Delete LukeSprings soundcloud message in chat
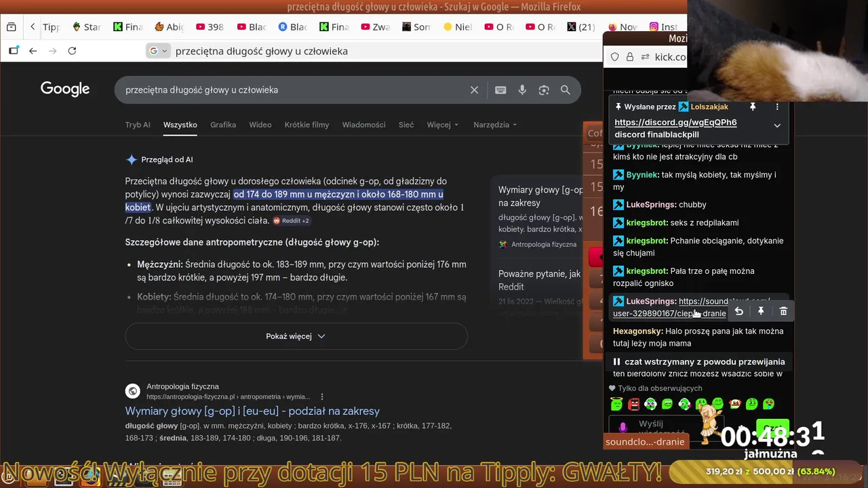The image size is (868, 488). pos(783,311)
